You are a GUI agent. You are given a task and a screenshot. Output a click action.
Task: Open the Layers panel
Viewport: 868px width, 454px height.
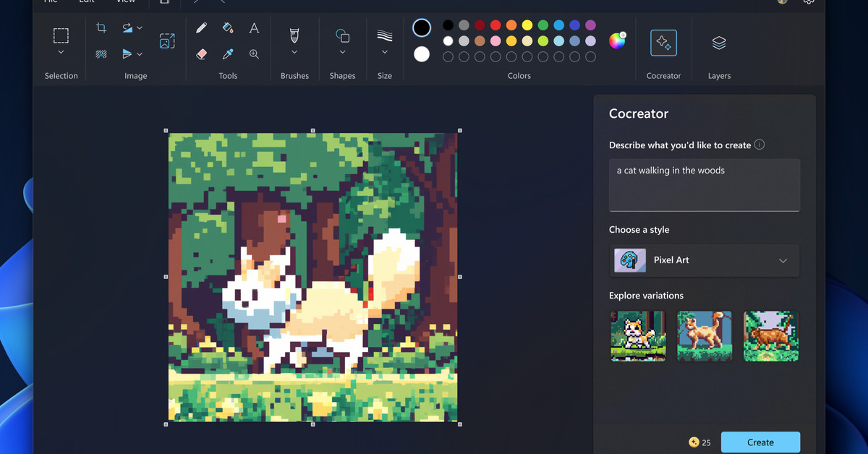click(x=719, y=43)
